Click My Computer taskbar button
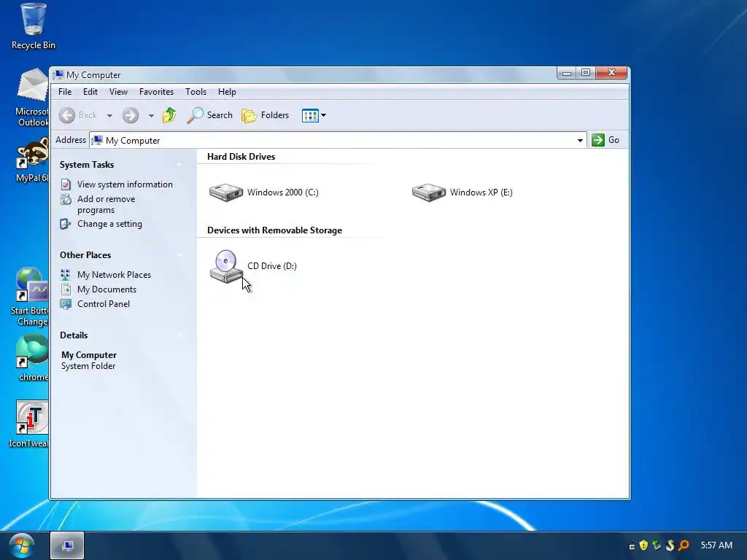Screen dimensions: 747x560 [67, 545]
